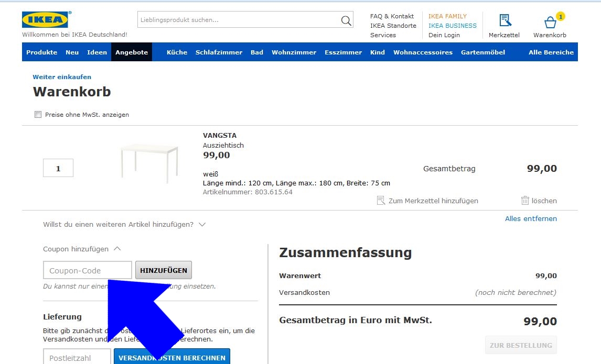Click the ZUR BESTELLUNG button
Viewport: 601px width, 364px height.
click(x=521, y=345)
